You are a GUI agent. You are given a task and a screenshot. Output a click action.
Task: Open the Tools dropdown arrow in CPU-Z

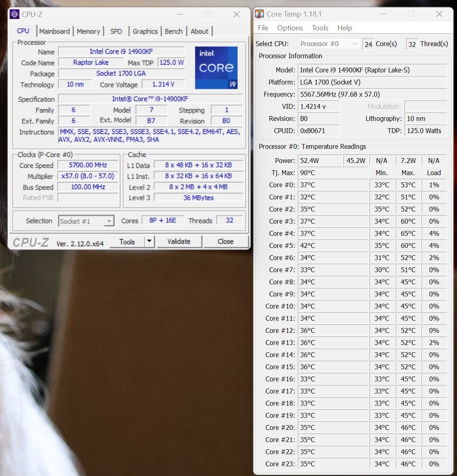[x=149, y=241]
